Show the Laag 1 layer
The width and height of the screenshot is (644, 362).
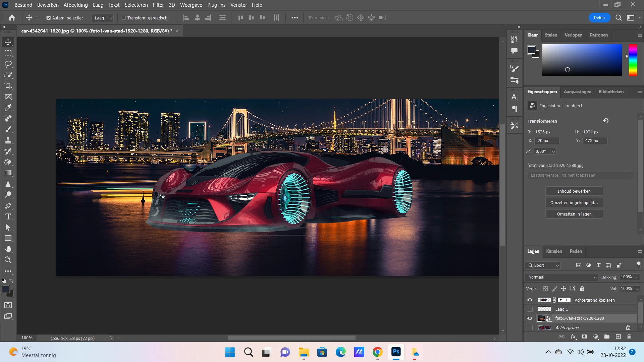(530, 309)
